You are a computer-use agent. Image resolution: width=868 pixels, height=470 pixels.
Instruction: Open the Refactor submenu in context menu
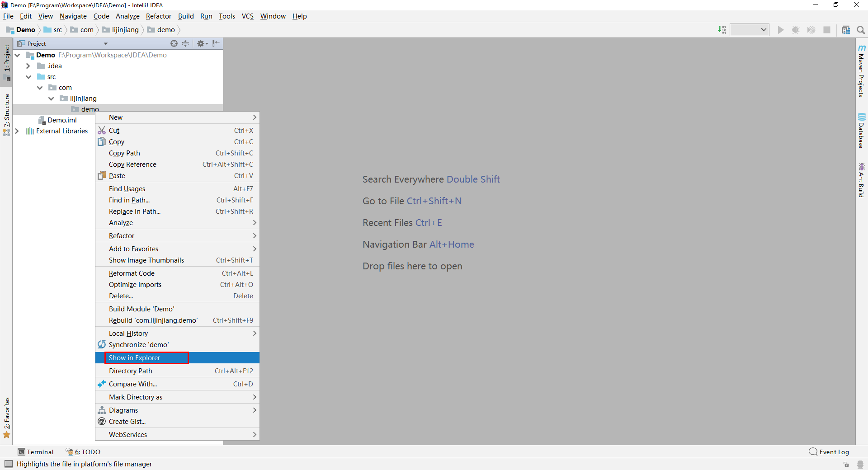coord(177,236)
